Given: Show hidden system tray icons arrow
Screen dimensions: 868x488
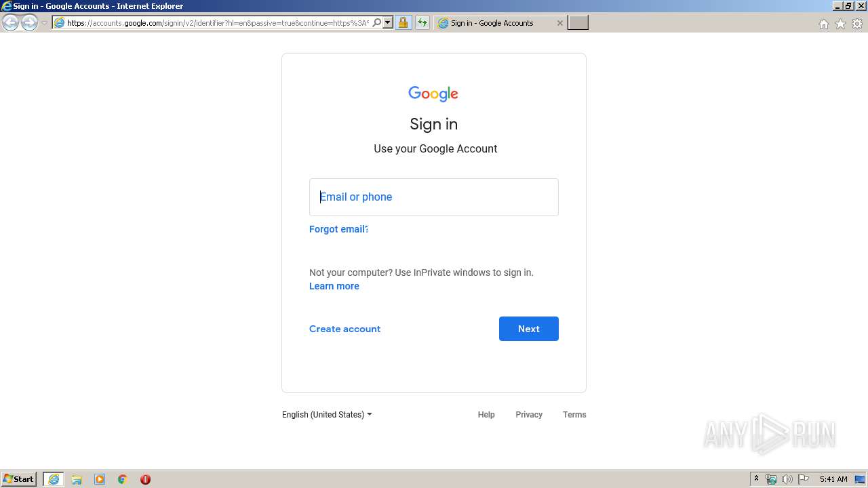Looking at the screenshot, I should pos(756,479).
